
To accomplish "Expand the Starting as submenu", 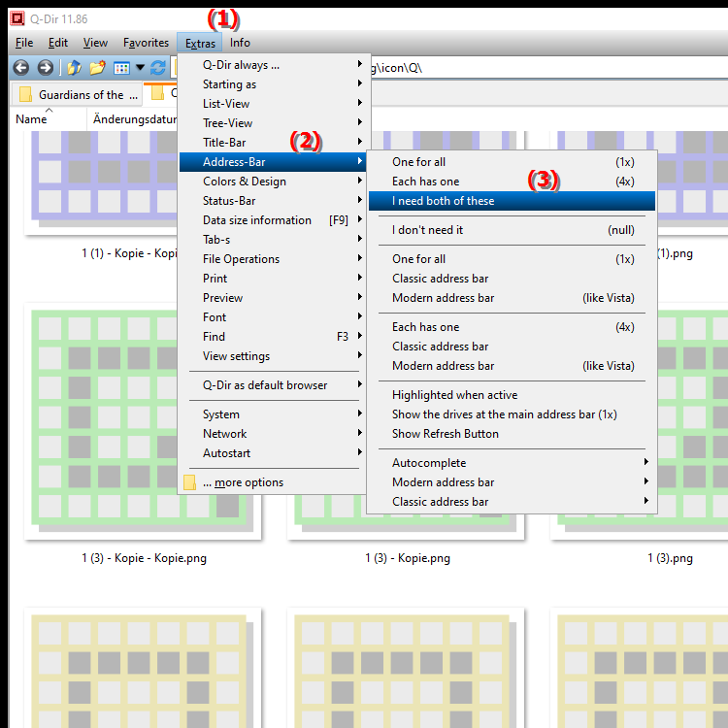I will tap(273, 84).
